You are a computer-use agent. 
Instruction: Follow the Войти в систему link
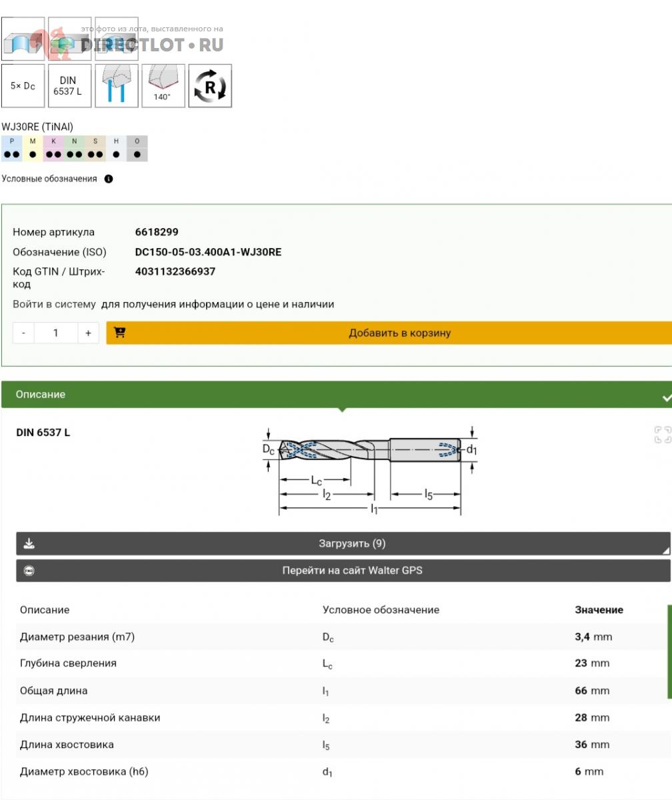pyautogui.click(x=54, y=304)
